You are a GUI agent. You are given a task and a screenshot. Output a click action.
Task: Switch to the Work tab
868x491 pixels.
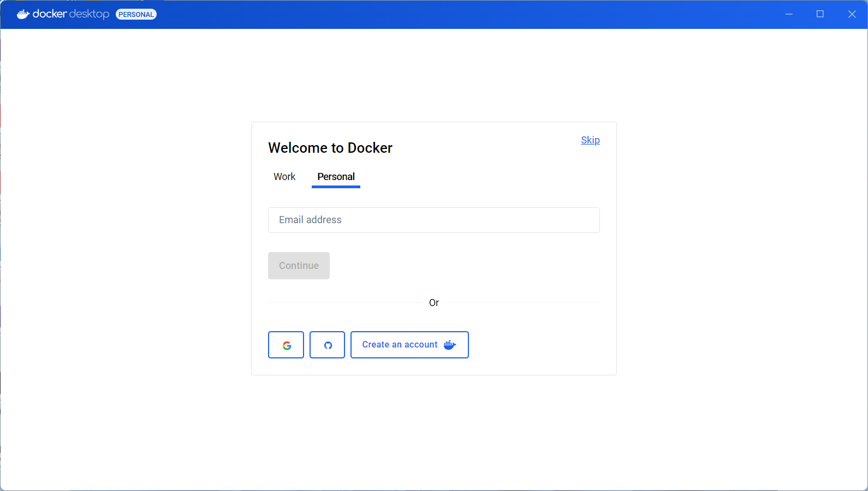[284, 177]
